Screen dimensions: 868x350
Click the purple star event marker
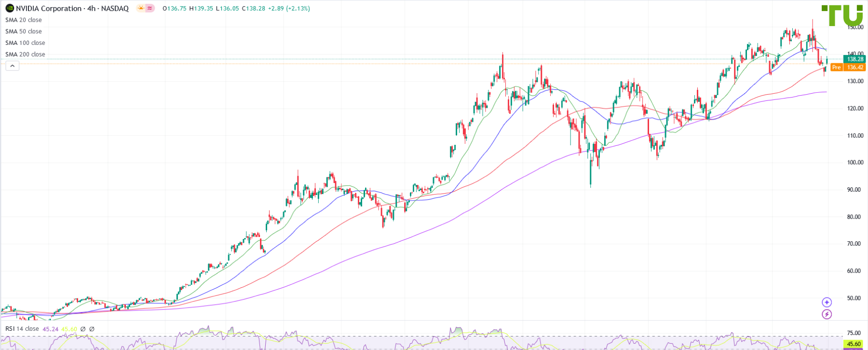click(827, 302)
